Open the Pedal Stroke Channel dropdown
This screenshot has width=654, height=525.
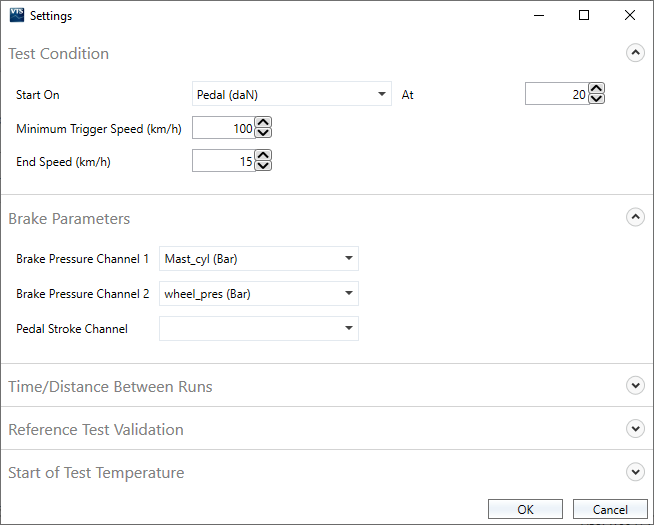click(x=258, y=328)
